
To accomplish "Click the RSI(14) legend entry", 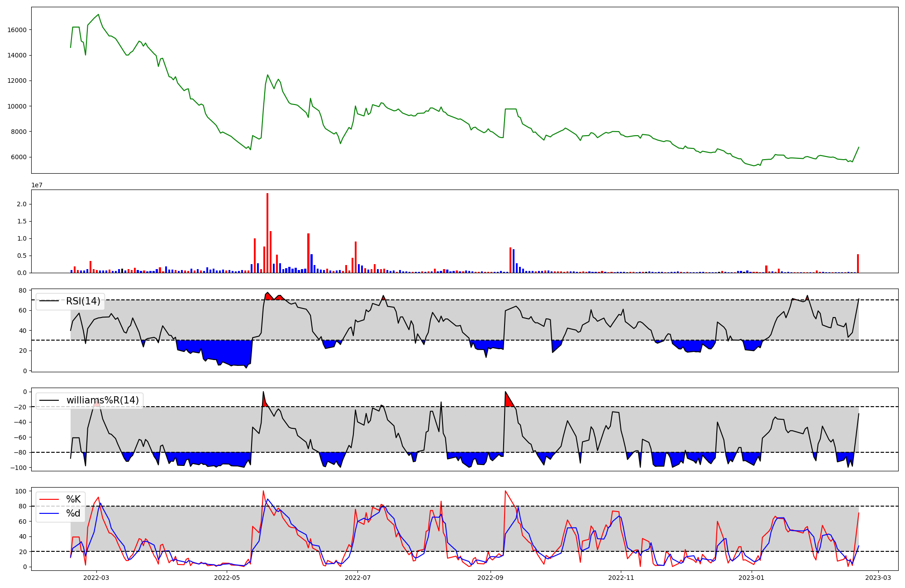I will (83, 301).
